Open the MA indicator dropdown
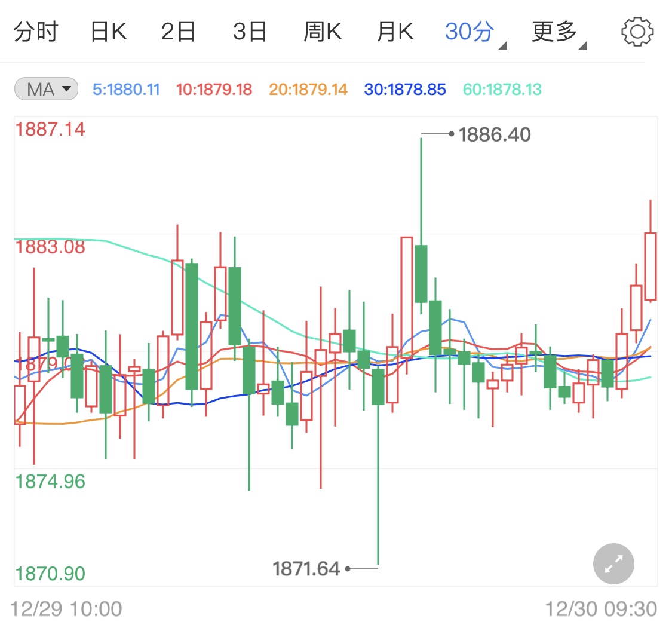The image size is (672, 634). (x=46, y=89)
